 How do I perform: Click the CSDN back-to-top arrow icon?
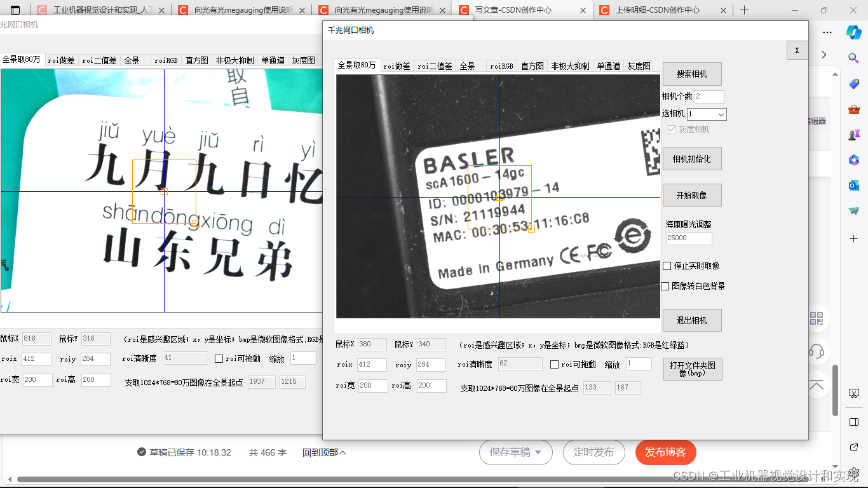pos(817,385)
